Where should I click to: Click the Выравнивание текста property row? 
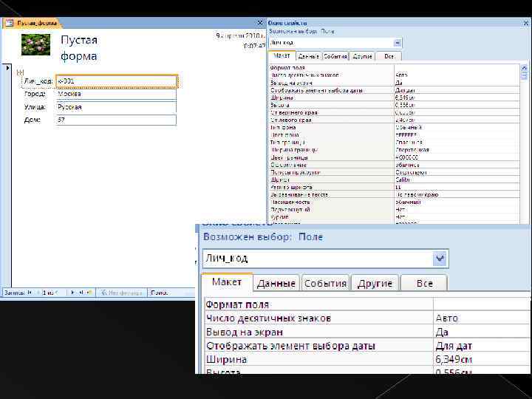(395, 195)
